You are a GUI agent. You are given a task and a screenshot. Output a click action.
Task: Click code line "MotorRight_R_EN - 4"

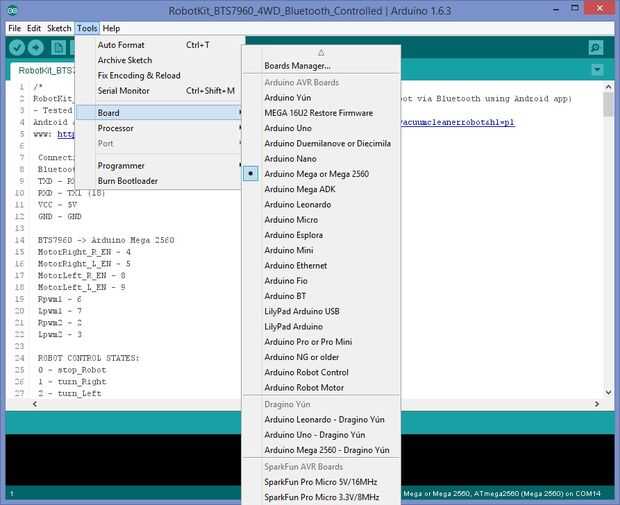84,252
